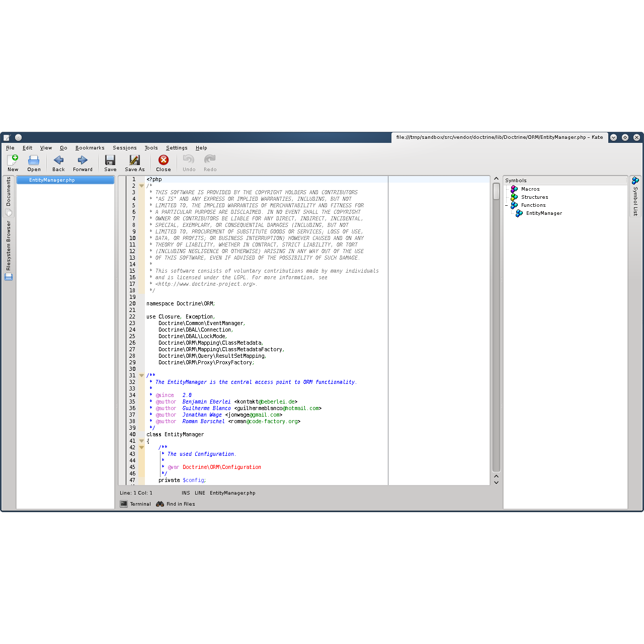
Task: Click the Save As toolbar icon
Action: pos(134,163)
